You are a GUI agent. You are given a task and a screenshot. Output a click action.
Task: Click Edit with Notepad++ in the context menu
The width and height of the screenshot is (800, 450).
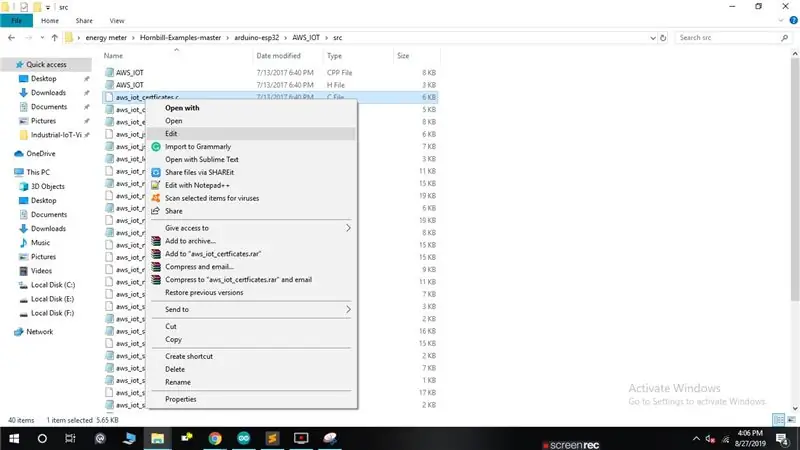(x=197, y=185)
